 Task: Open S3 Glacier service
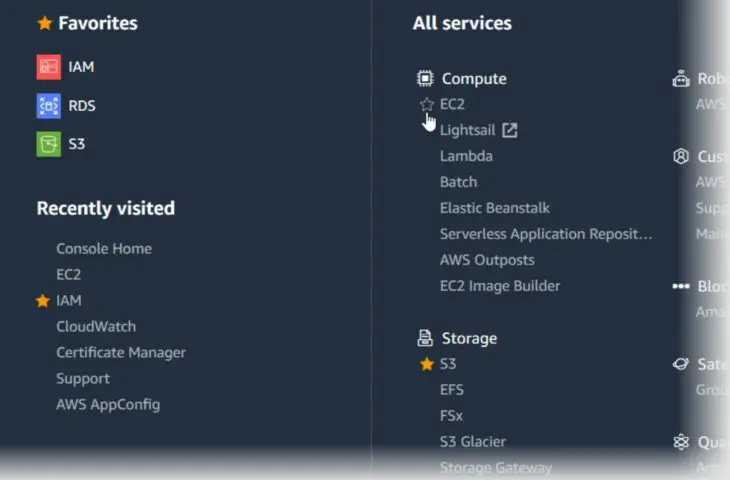coord(473,442)
